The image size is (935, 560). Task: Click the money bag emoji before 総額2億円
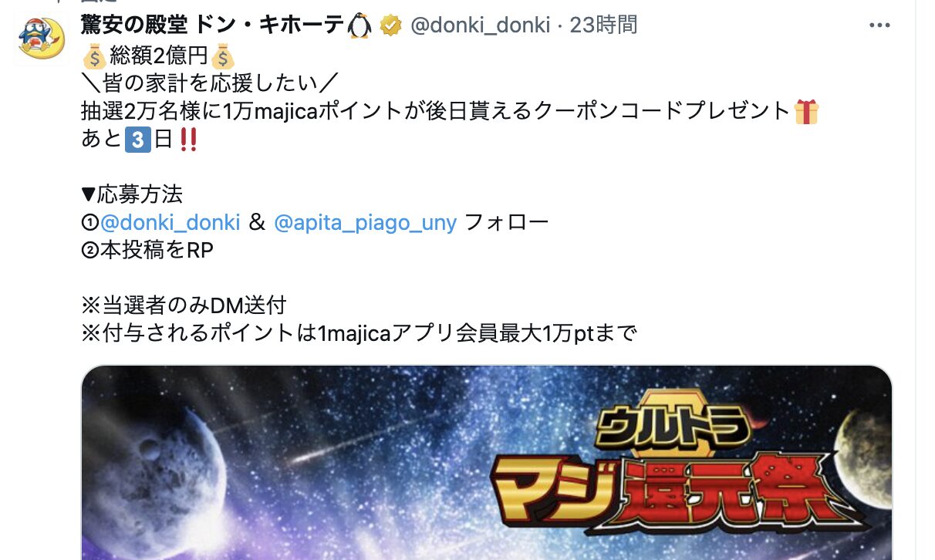pos(94,56)
